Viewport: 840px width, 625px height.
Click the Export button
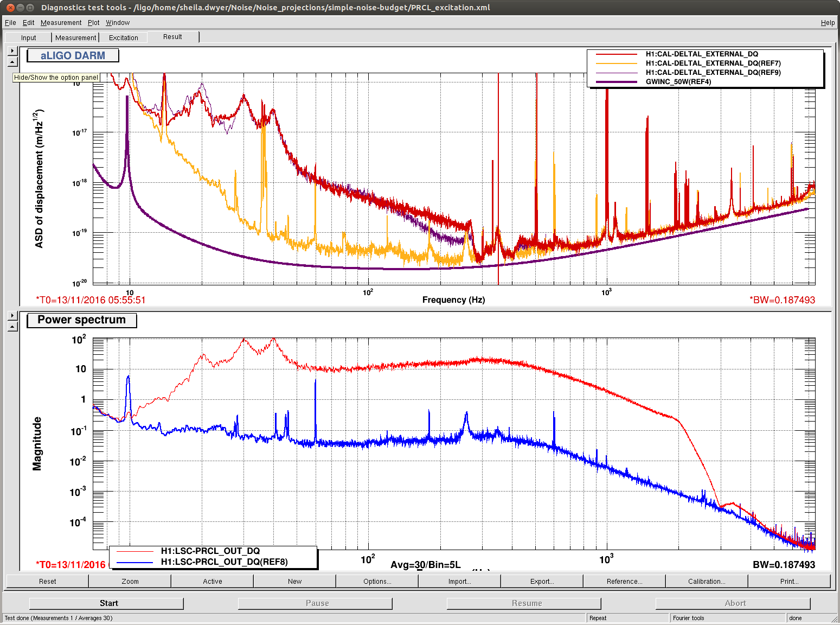point(542,581)
